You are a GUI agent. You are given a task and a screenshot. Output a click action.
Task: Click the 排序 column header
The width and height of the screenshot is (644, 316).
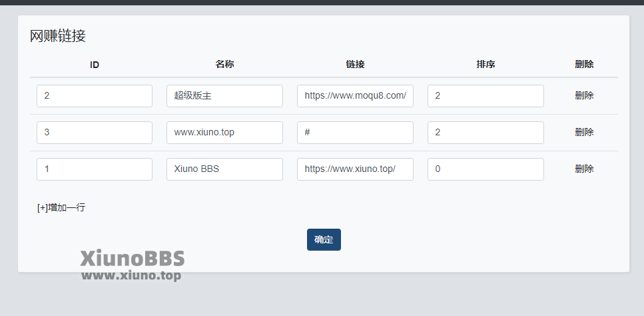point(486,65)
